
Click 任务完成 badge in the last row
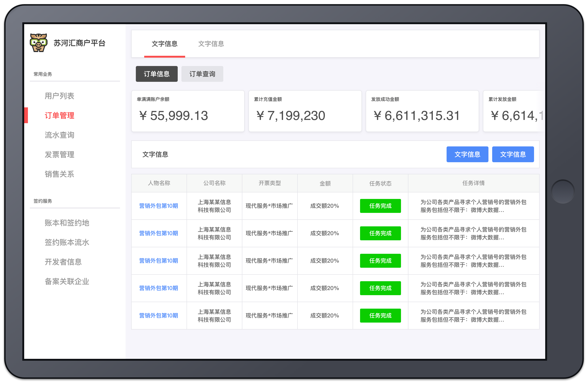380,315
